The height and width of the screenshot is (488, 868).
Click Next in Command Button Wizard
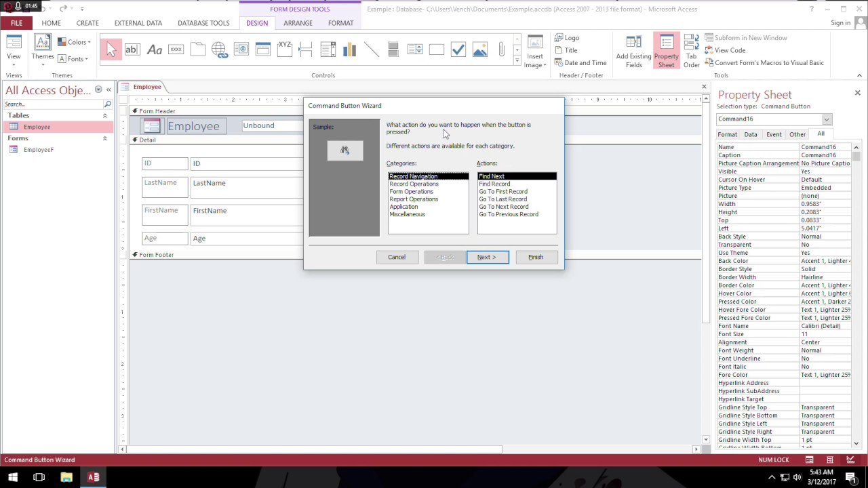[487, 257]
